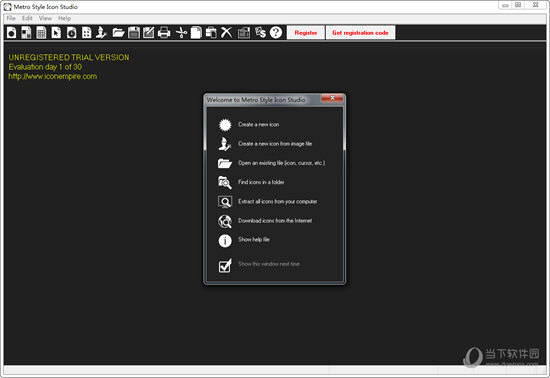Open the File menu
Viewport: 550px width, 378px height.
point(11,18)
